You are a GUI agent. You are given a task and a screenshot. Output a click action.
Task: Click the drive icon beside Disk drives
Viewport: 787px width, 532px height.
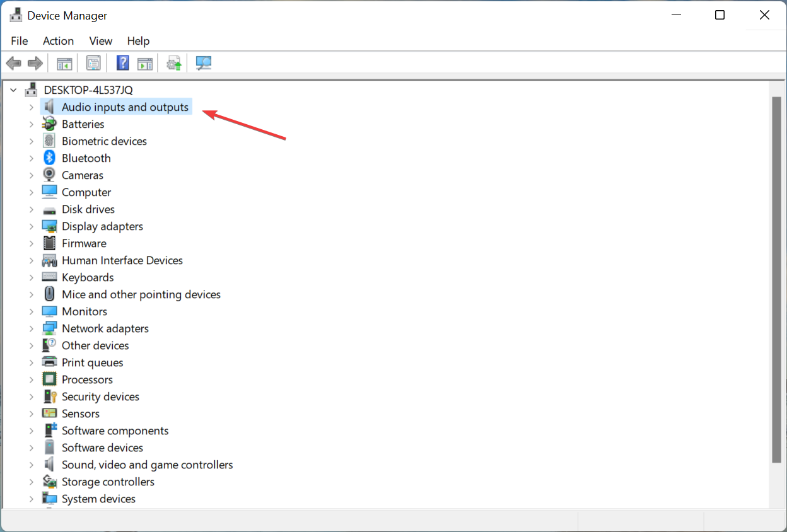point(49,210)
